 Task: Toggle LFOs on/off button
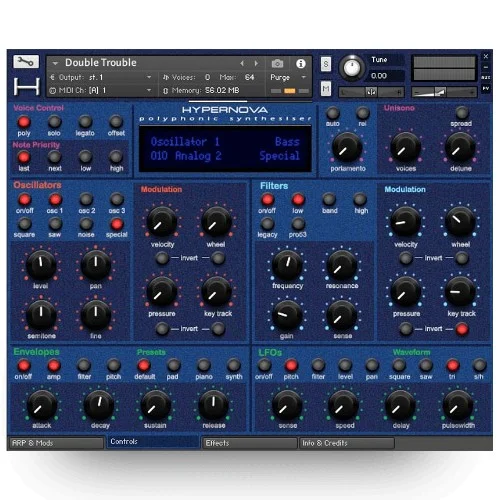[264, 365]
